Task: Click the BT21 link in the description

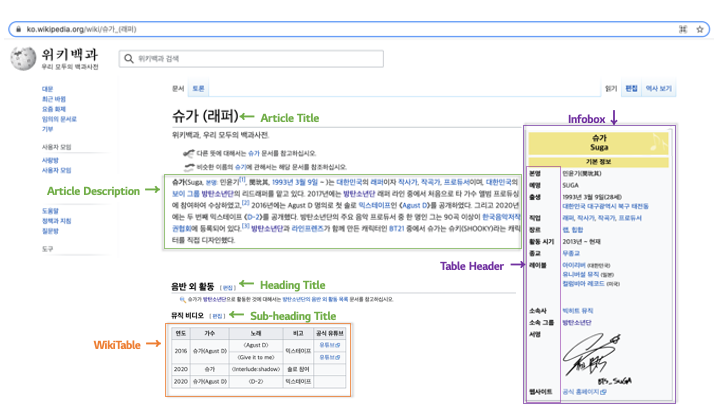Action: [397, 229]
